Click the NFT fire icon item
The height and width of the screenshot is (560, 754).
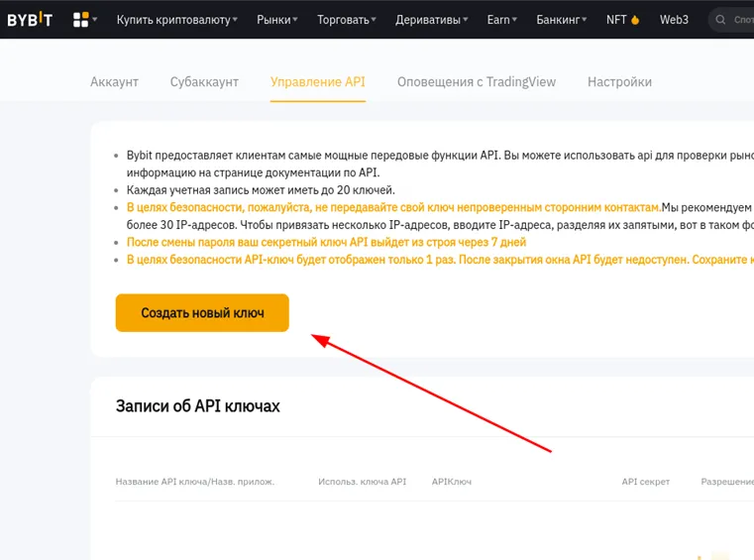coord(623,19)
